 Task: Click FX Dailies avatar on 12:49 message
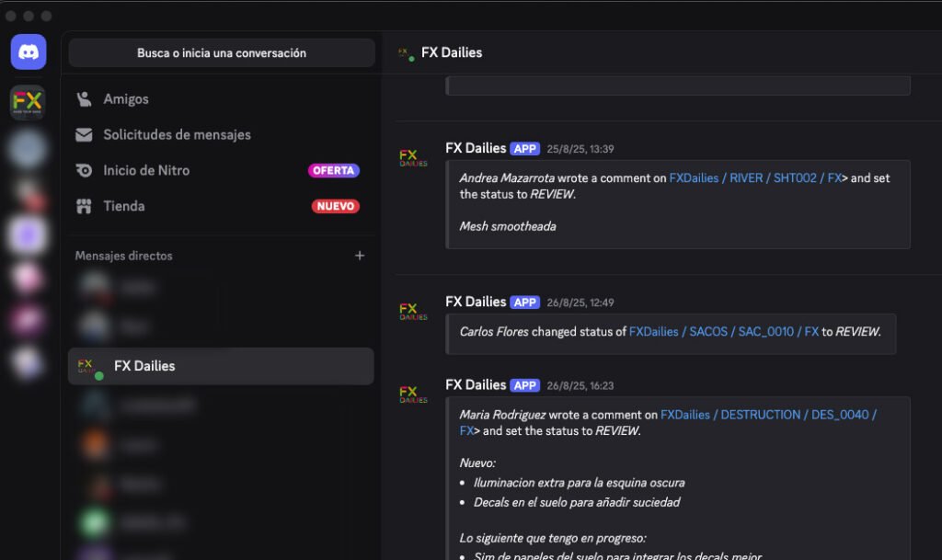click(x=413, y=311)
